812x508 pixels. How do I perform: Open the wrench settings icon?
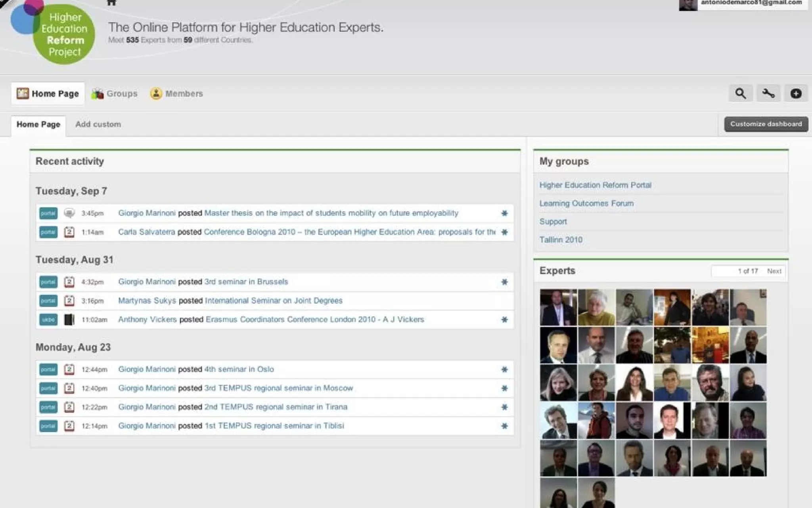pyautogui.click(x=768, y=94)
